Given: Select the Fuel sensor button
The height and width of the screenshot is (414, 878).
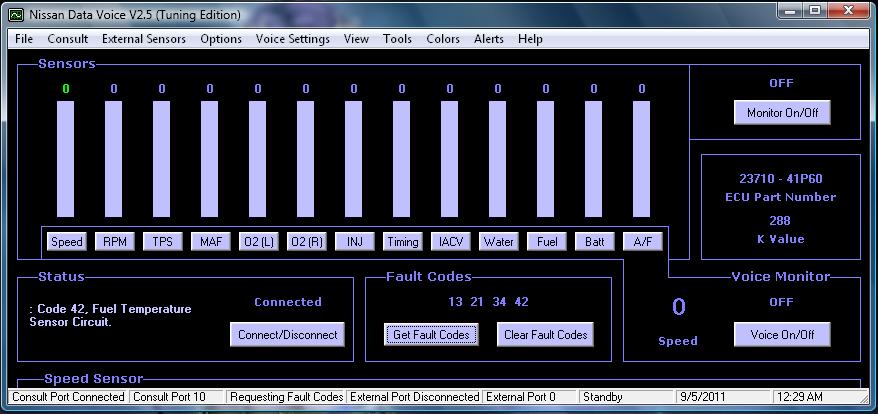Looking at the screenshot, I should [547, 241].
